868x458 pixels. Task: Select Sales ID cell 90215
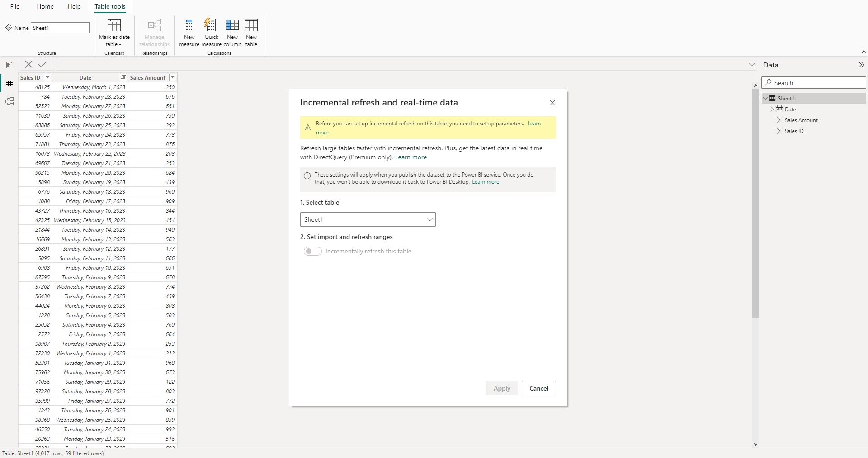(35, 172)
